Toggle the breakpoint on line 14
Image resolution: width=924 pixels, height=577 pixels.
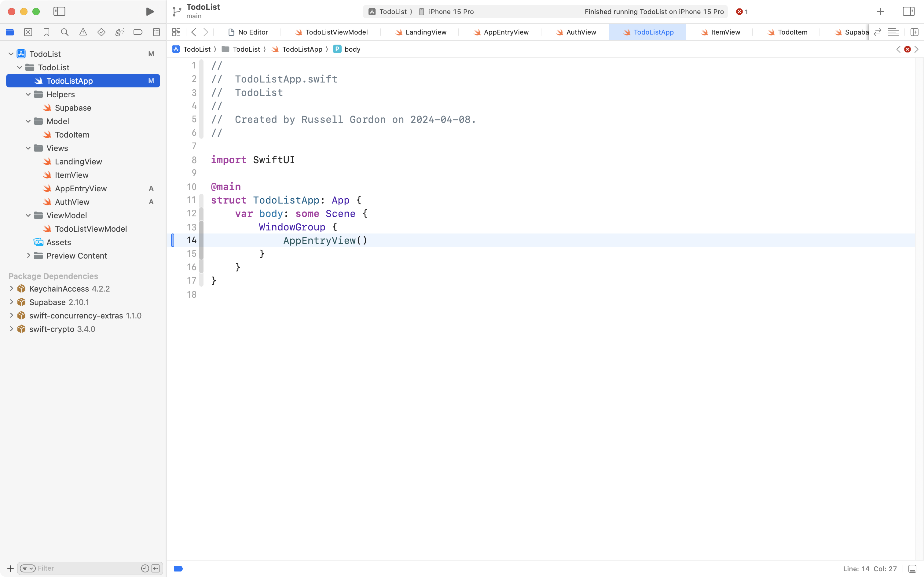point(173,240)
